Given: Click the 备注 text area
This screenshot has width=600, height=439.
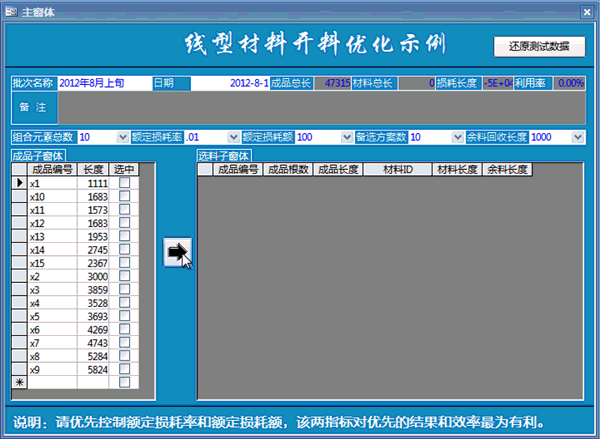Looking at the screenshot, I should 321,108.
